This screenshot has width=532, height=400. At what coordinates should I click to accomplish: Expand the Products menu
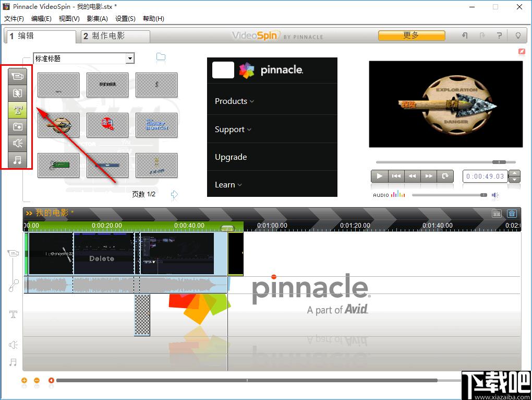point(234,101)
